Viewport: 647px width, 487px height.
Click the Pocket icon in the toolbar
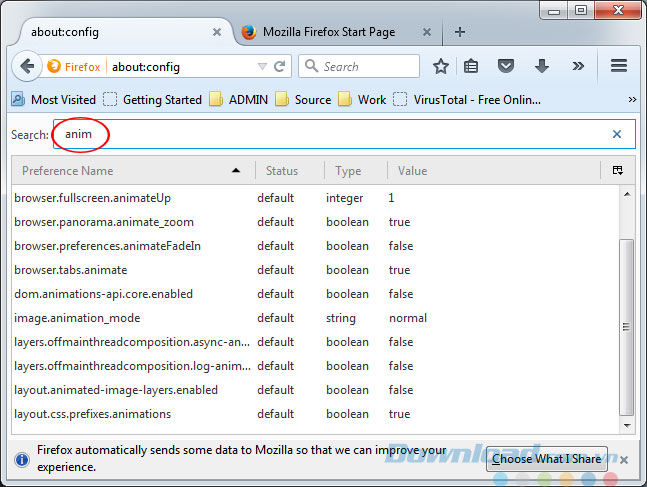pos(507,67)
